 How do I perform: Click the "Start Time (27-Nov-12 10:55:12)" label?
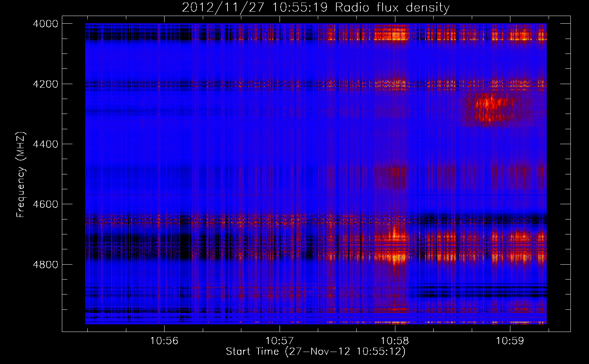tap(316, 352)
